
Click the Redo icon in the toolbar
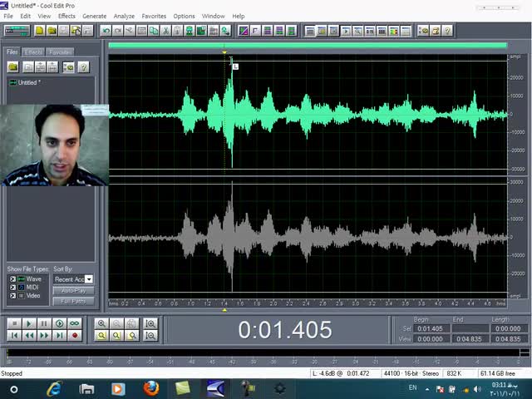[x=118, y=31]
